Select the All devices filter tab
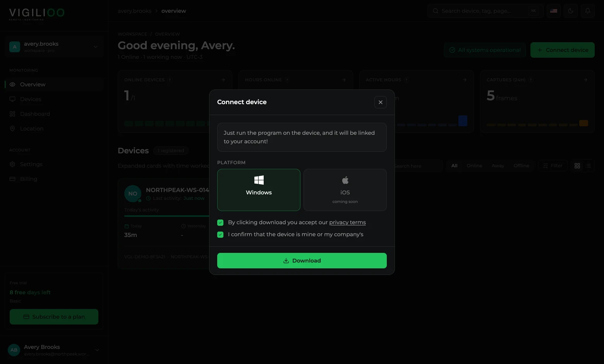This screenshot has height=364, width=604. click(454, 166)
